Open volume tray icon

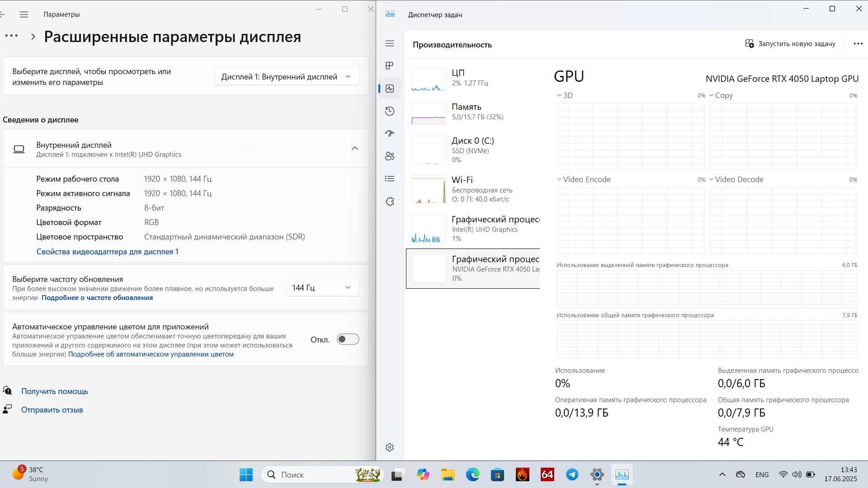[797, 474]
